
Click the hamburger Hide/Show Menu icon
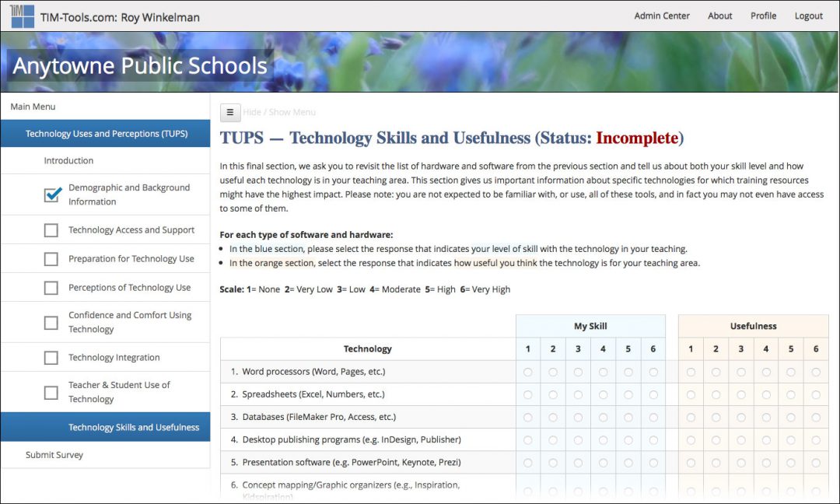click(x=229, y=113)
